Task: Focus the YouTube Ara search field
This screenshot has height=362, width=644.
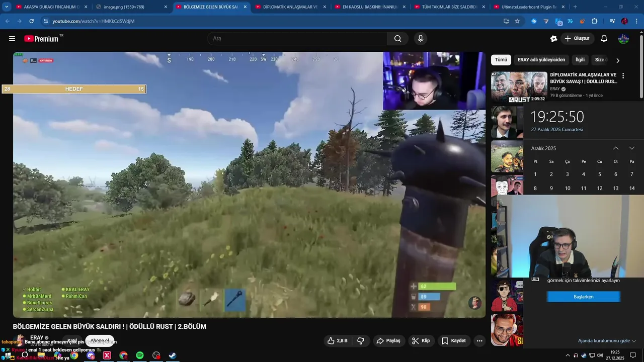Action: point(298,39)
